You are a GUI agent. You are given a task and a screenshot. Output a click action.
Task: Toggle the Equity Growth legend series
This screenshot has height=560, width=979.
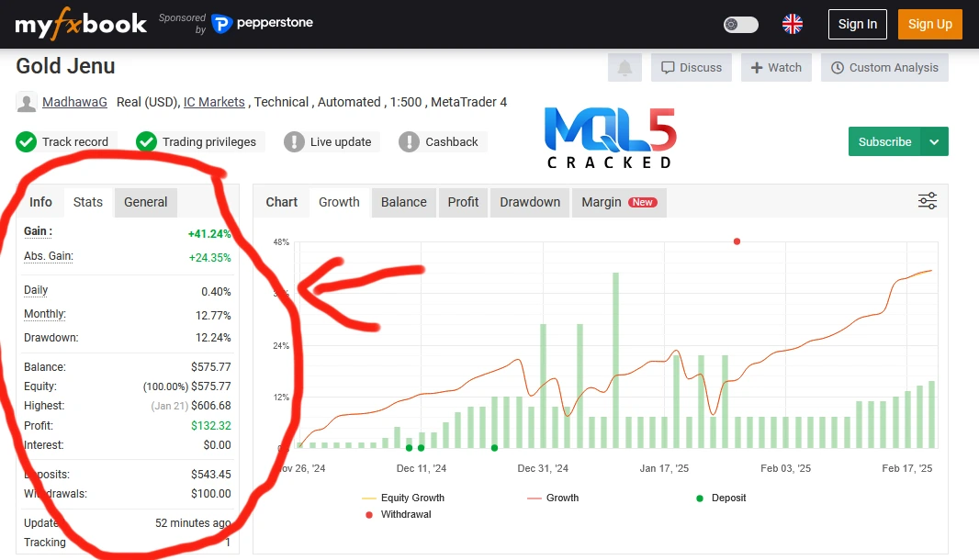pos(403,498)
